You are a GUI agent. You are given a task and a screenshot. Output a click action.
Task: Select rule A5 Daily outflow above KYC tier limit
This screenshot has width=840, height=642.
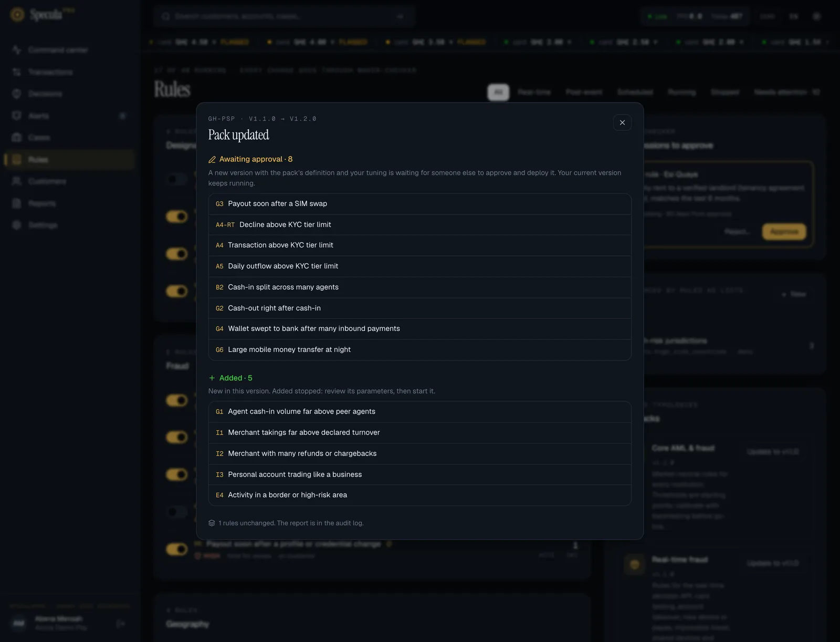[419, 266]
